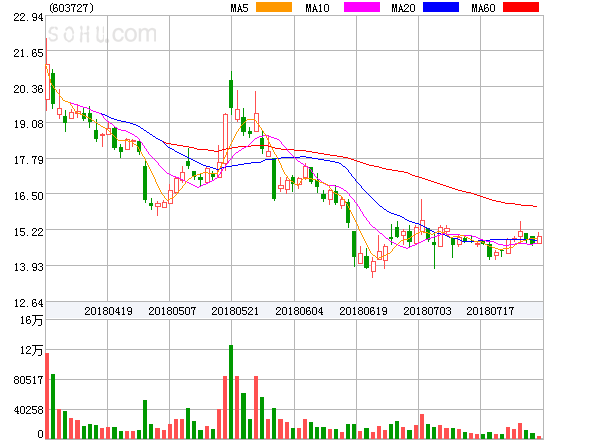
Task: Click the red MA60 legend swatch
Action: [521, 7]
